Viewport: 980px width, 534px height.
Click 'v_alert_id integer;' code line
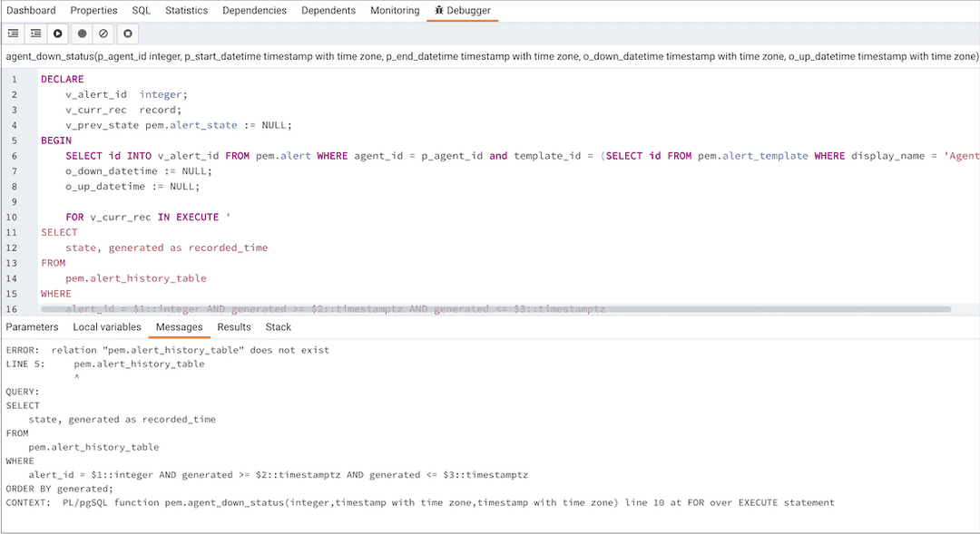point(126,94)
